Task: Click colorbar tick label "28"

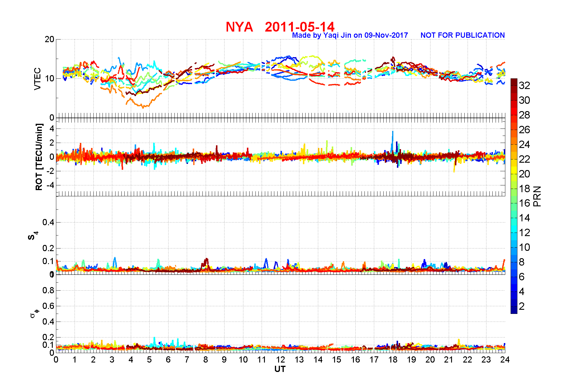Action: (x=524, y=115)
